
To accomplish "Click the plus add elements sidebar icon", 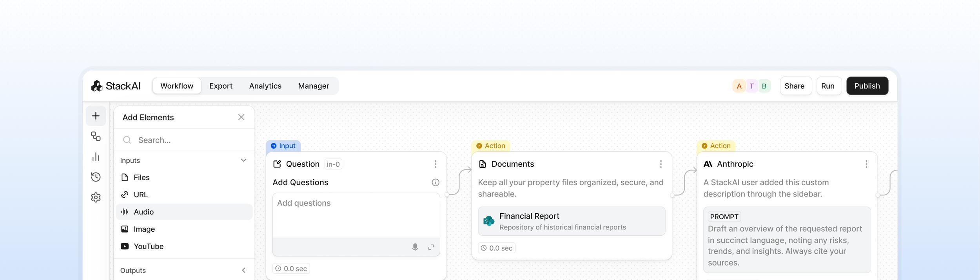I will tap(96, 116).
